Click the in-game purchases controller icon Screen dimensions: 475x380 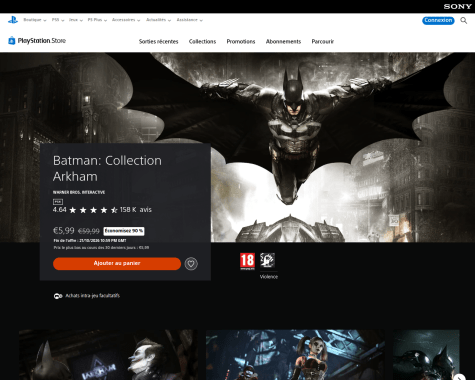(x=58, y=296)
